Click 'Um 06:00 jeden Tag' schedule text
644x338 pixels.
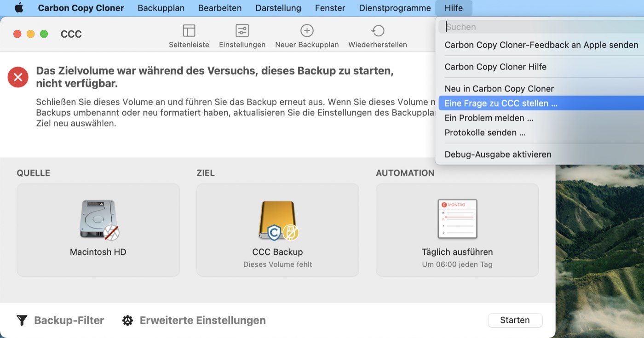[457, 264]
